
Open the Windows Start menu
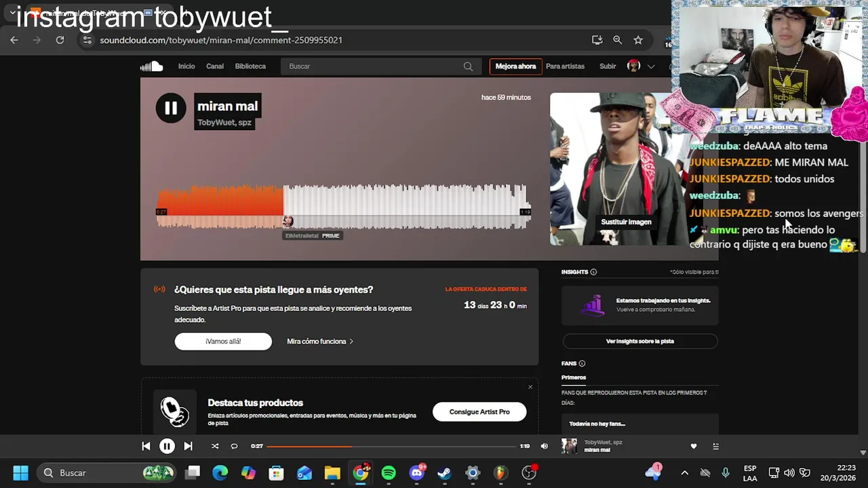20,472
